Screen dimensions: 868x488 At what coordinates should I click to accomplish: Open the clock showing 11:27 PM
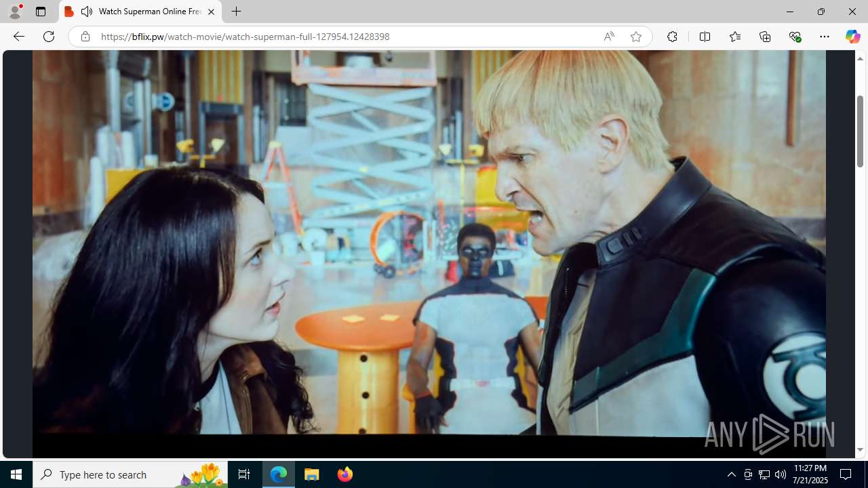(810, 474)
